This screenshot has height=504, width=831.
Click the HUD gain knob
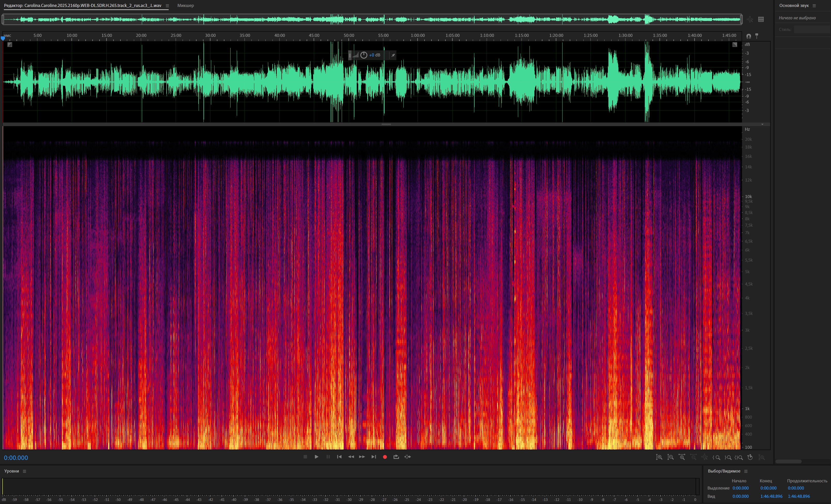pos(364,55)
